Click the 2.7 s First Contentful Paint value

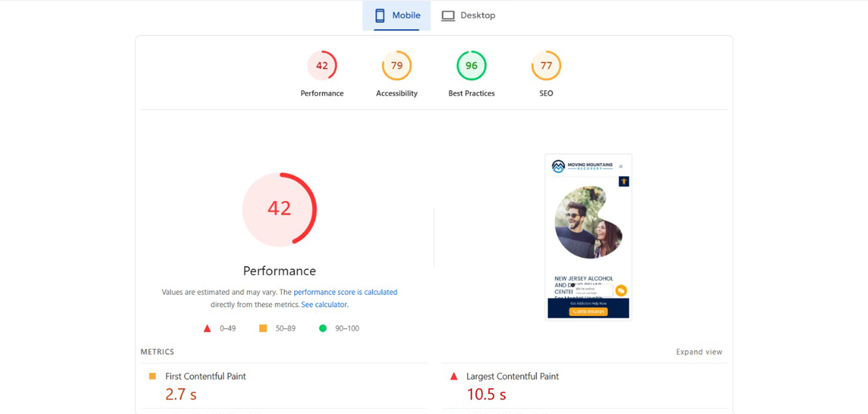click(181, 394)
